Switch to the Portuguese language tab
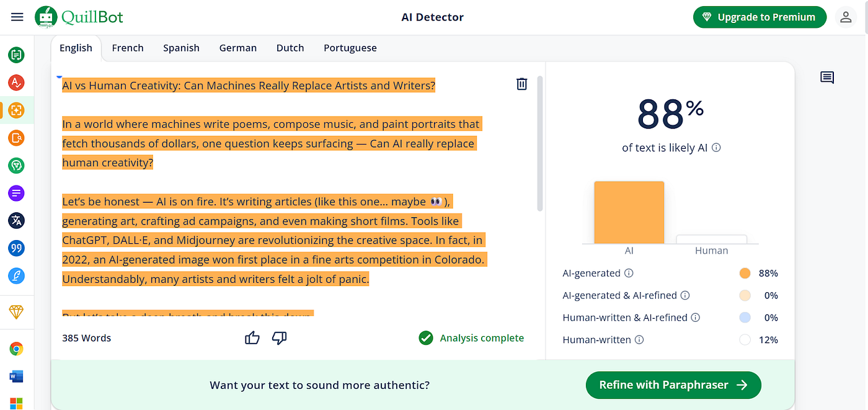 pos(350,48)
